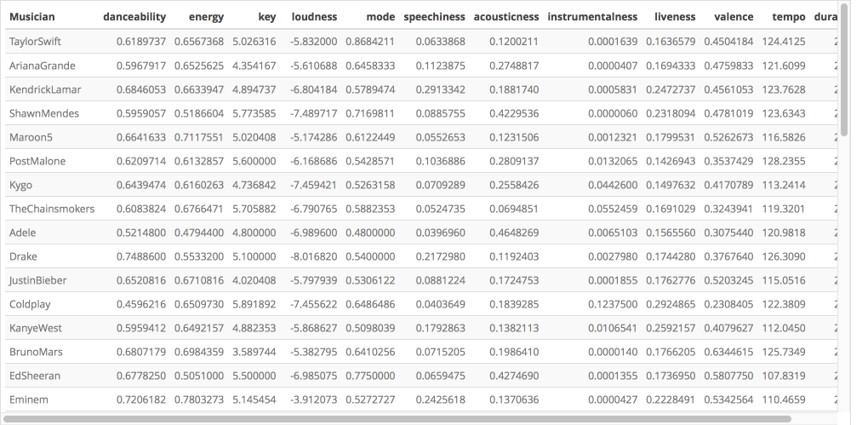
Task: Click Drake danceability value 0.7488600
Action: [x=141, y=256]
